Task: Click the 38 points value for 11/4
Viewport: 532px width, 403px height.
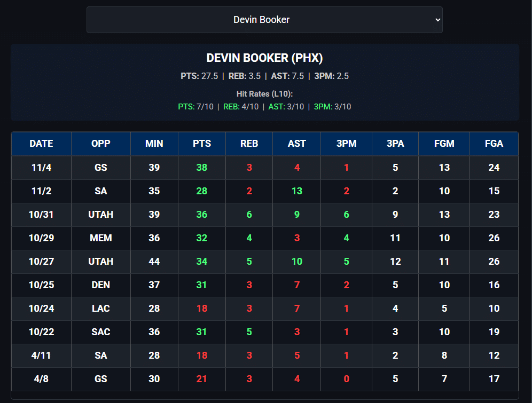Action: click(x=202, y=168)
